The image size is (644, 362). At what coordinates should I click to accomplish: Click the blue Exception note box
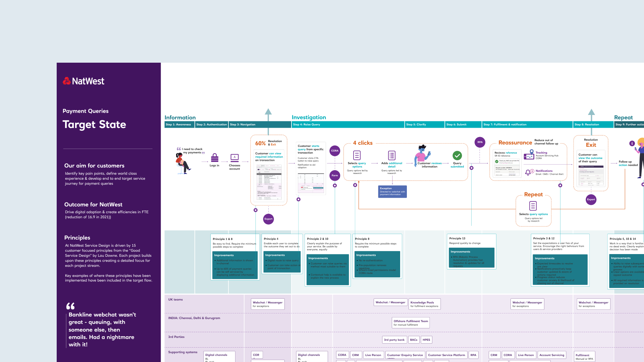click(x=392, y=191)
